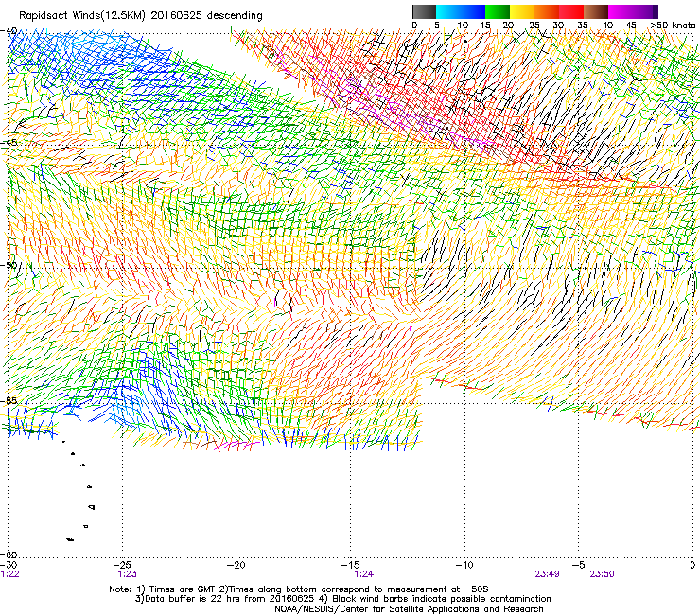Select the red 30–35 knots legend segment
Image resolution: width=700 pixels, height=615 pixels.
[571, 11]
